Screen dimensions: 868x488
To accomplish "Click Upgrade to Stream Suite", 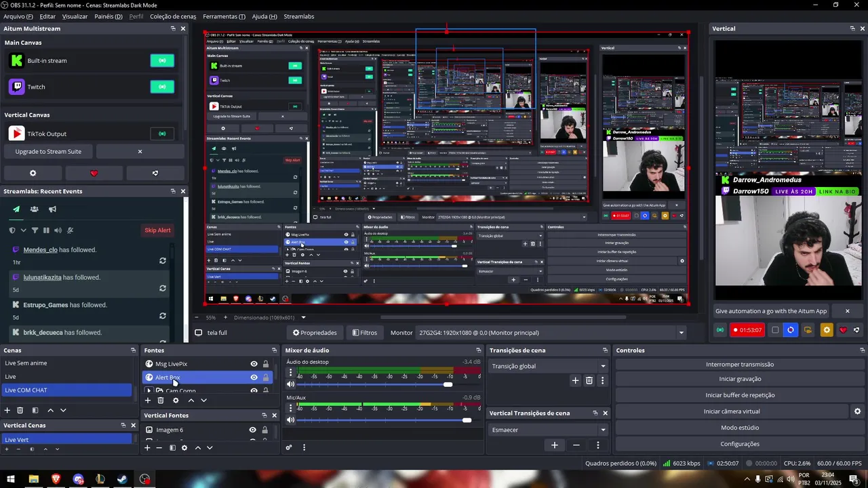I will pos(48,152).
